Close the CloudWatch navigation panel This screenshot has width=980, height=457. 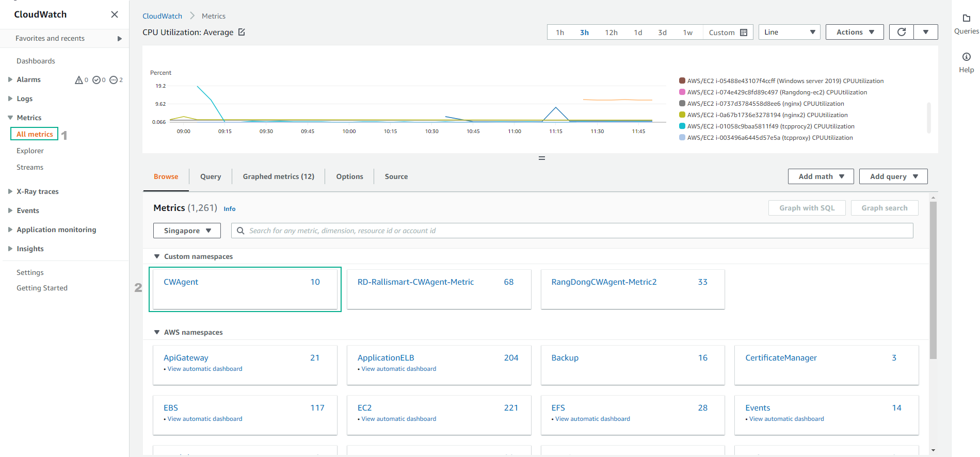point(115,14)
